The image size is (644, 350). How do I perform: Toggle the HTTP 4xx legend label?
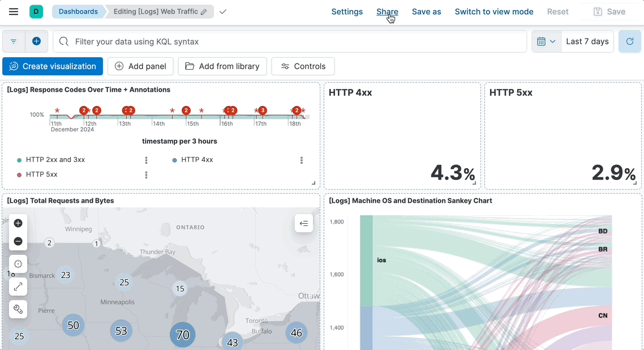click(x=197, y=160)
